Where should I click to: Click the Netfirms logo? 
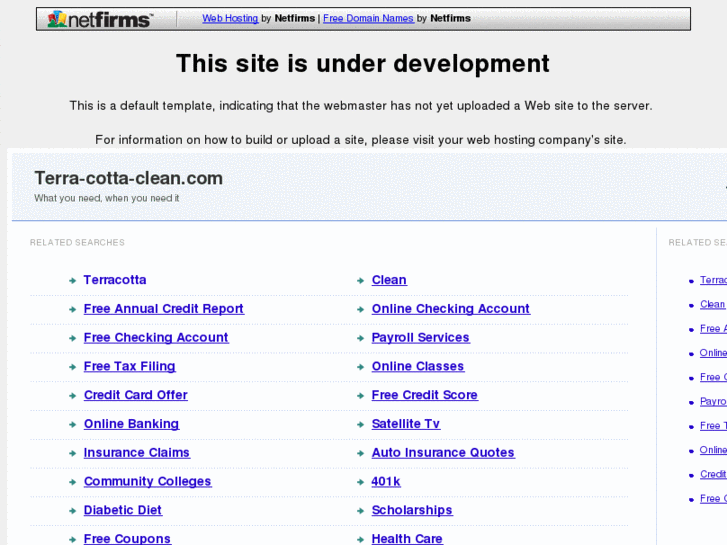coord(100,19)
